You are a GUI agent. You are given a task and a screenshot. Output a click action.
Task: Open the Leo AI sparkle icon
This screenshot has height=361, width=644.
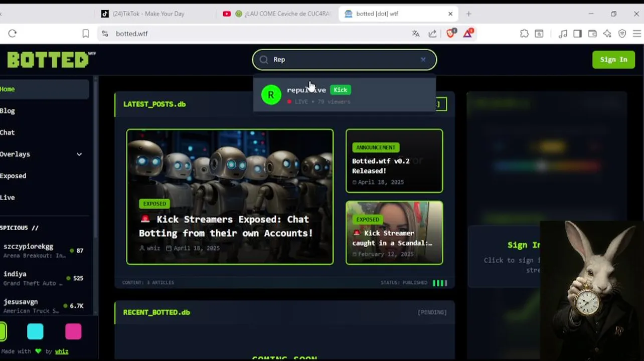coord(607,34)
